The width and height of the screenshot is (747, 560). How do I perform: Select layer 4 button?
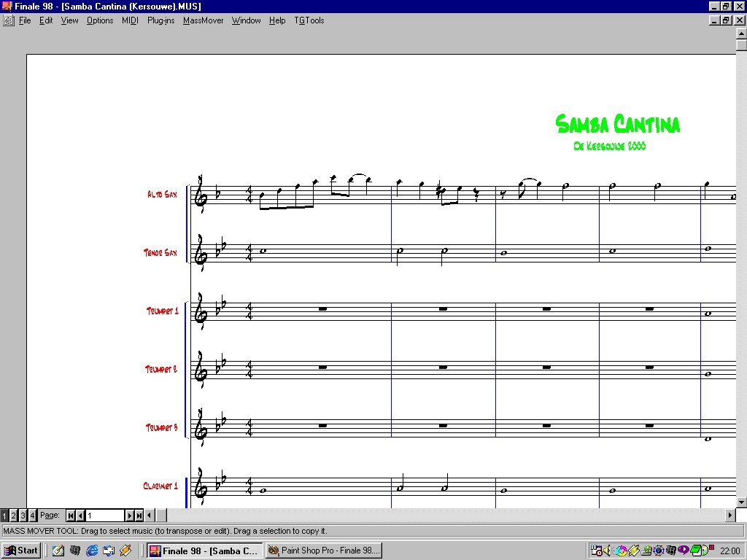pyautogui.click(x=31, y=516)
